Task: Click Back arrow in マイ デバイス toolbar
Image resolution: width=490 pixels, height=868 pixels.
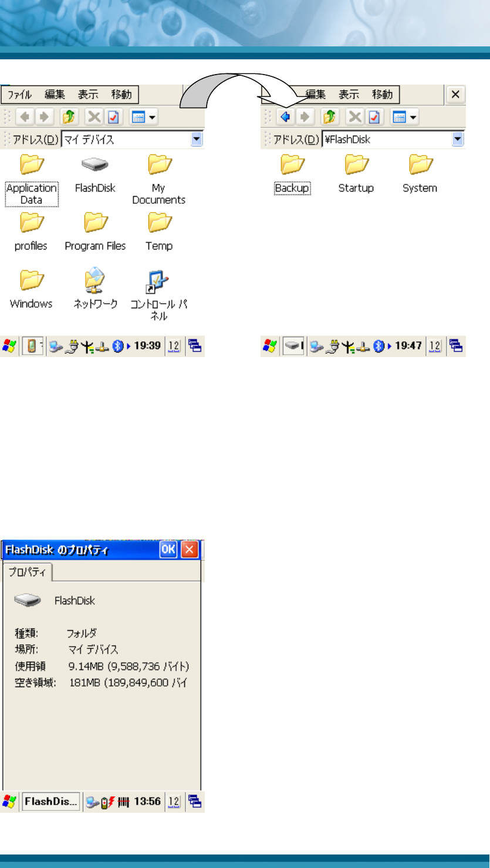Action: [25, 117]
